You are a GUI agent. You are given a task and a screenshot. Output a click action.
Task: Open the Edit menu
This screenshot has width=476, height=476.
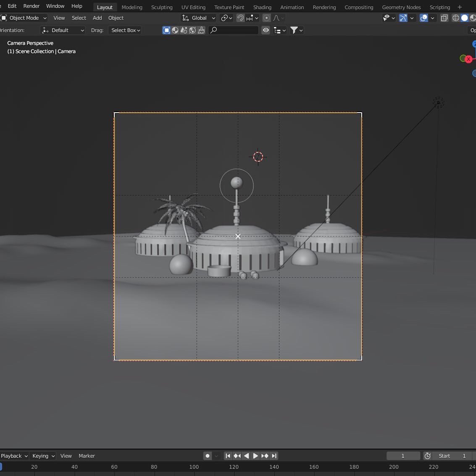point(12,6)
